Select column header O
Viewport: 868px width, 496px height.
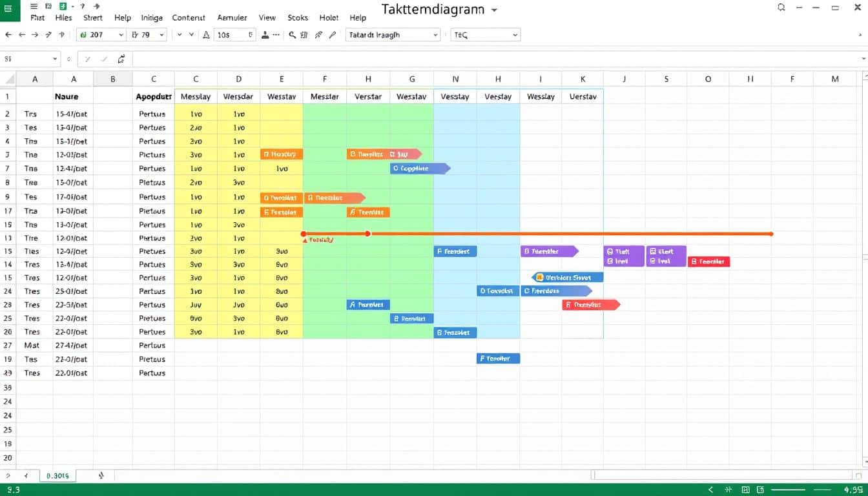[708, 79]
